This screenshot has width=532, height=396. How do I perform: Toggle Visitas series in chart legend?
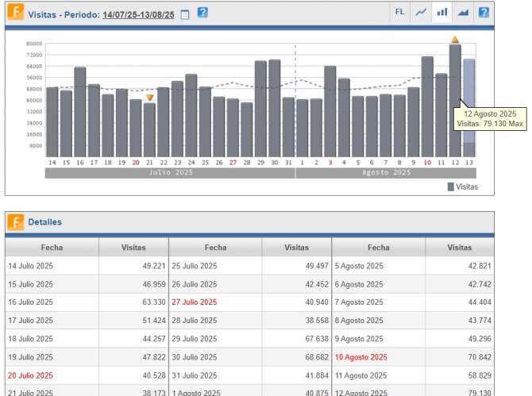tap(462, 187)
